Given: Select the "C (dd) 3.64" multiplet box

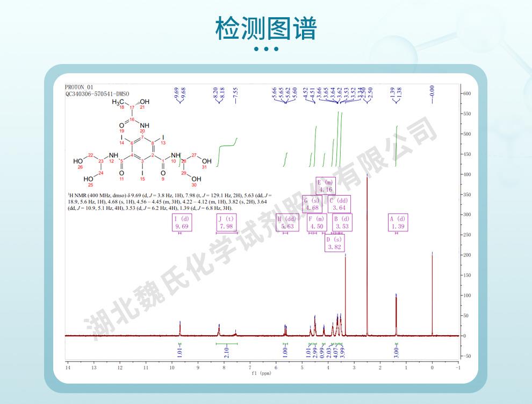Looking at the screenshot, I should (340, 204).
